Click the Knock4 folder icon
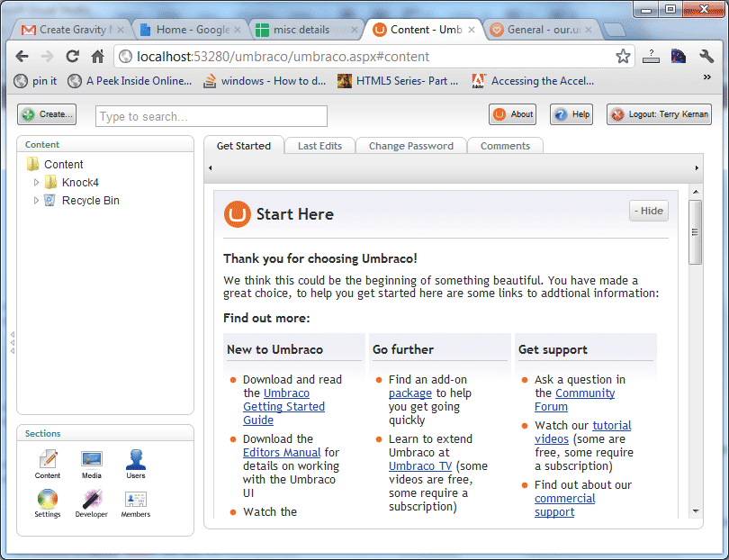The width and height of the screenshot is (729, 560). (50, 182)
